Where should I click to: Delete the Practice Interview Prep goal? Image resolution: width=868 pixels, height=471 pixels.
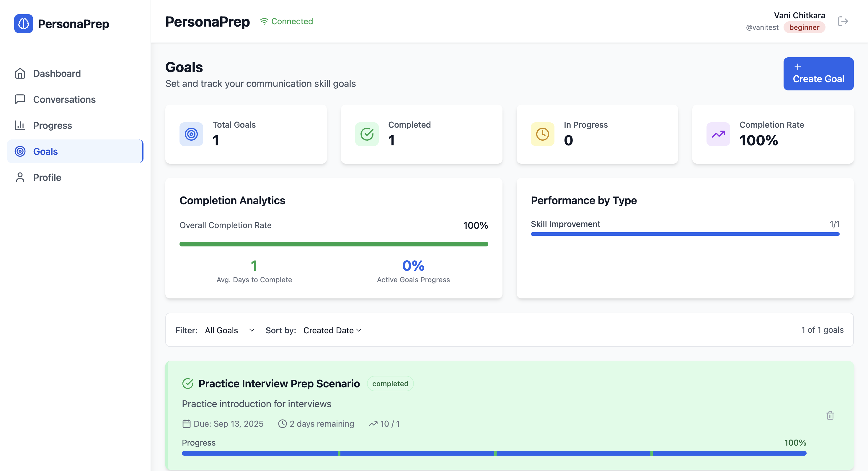coord(830,415)
